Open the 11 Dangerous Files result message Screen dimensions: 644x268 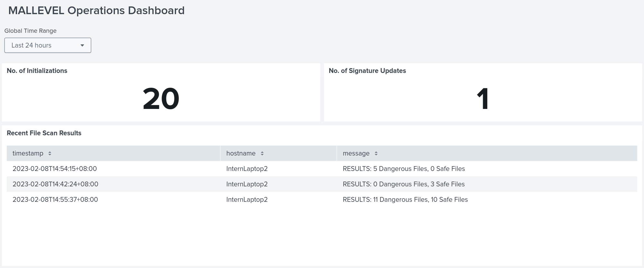[405, 200]
